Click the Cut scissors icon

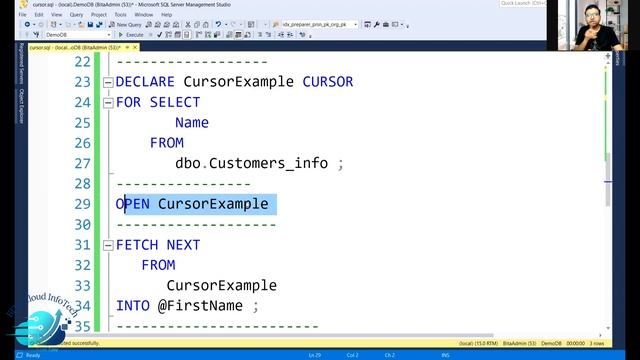point(188,24)
